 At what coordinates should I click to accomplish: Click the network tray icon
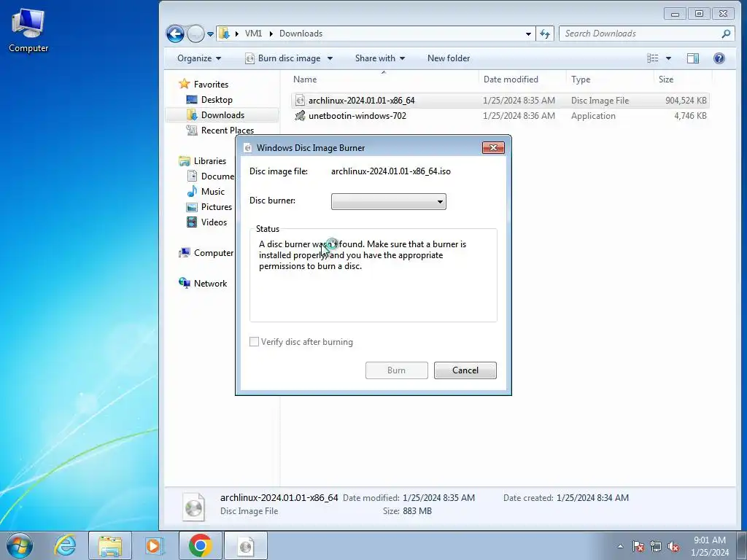pos(656,546)
